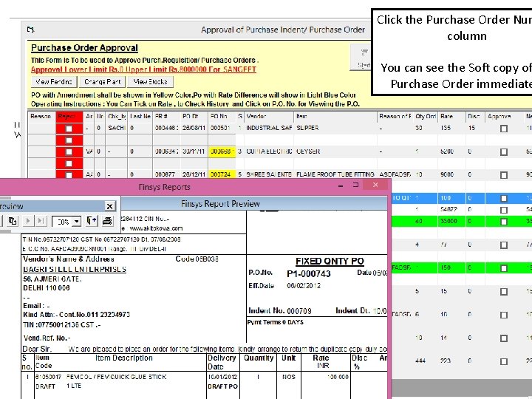Click the Change Part button
The height and width of the screenshot is (399, 532).
click(x=103, y=82)
